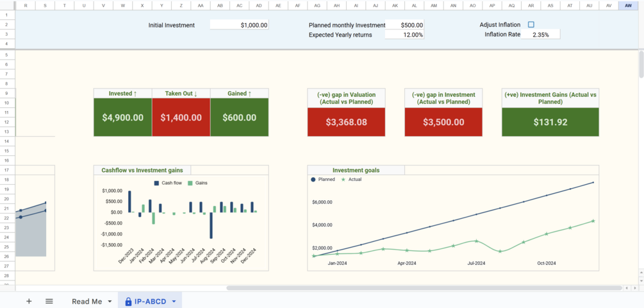
Task: Select the Cashflow vs Investment gains title
Action: (x=142, y=170)
